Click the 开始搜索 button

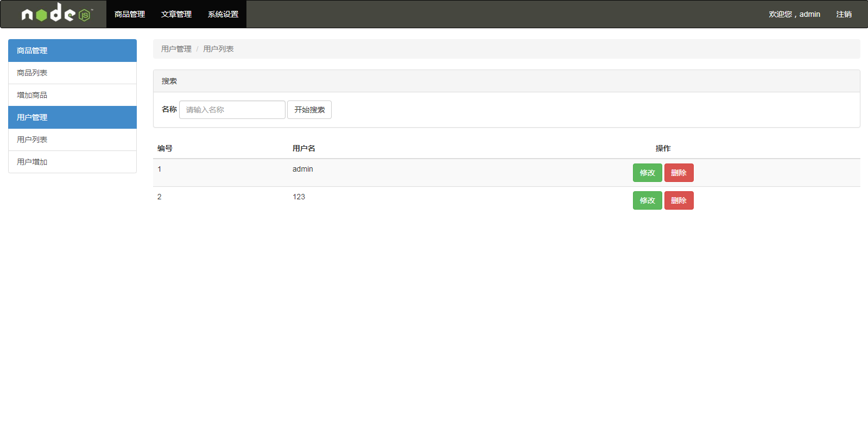click(309, 110)
